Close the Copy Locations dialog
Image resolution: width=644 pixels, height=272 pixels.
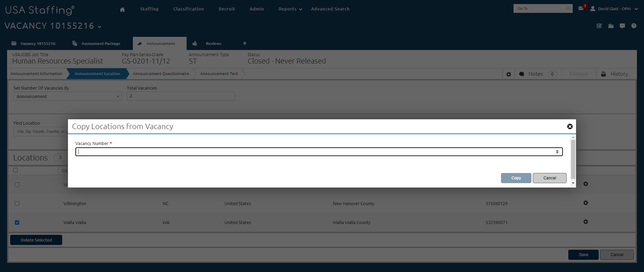(570, 126)
